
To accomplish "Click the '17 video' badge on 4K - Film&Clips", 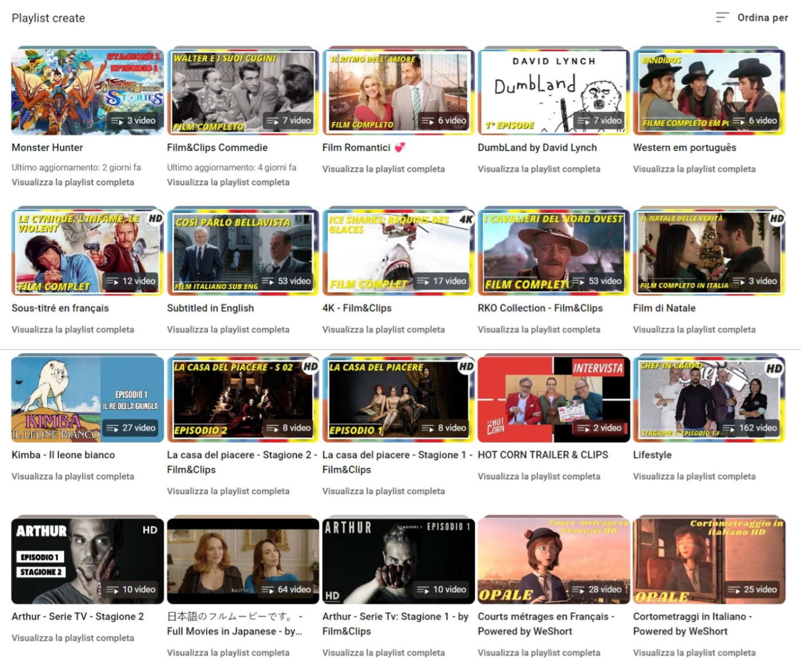I will (x=442, y=281).
